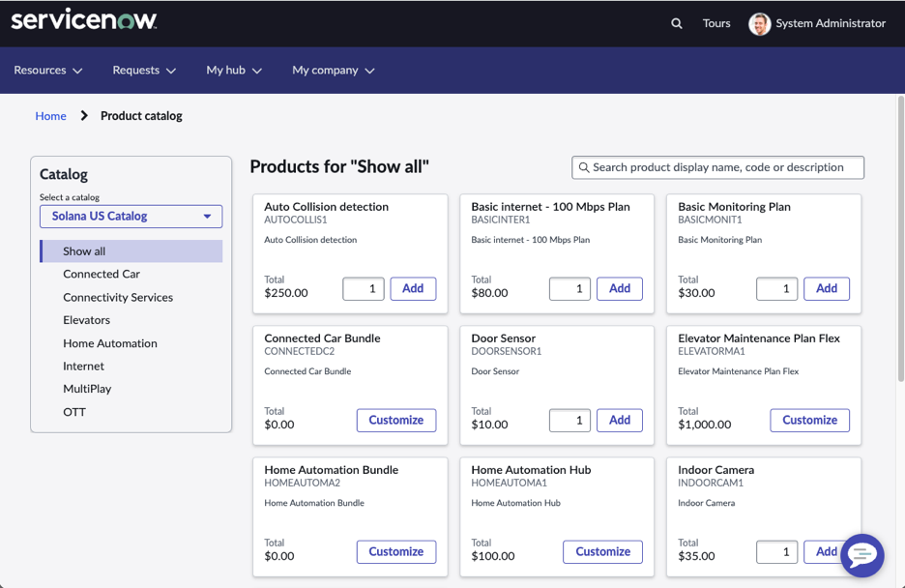Viewport: 905px width, 588px height.
Task: Click the Indoor Camera title
Action: [x=716, y=470]
